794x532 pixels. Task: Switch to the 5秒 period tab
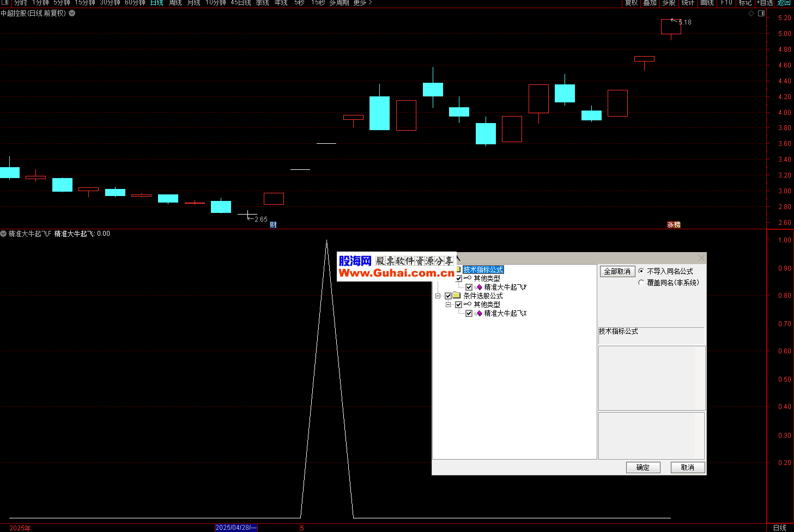tap(299, 3)
